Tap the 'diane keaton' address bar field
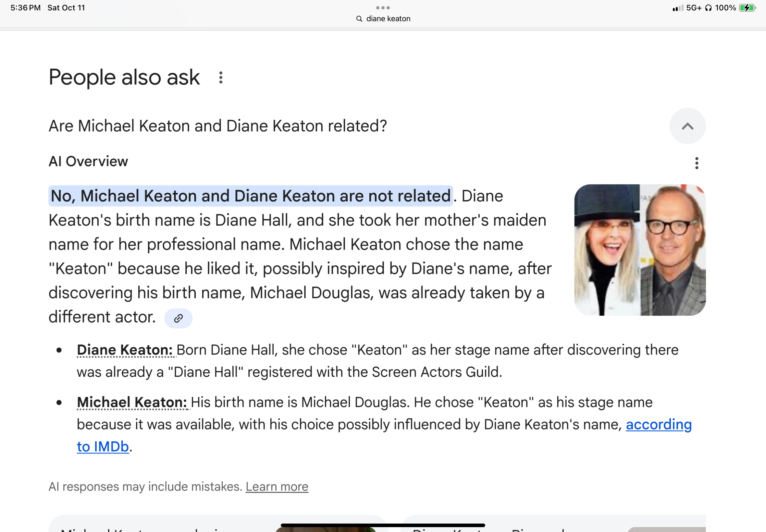Viewport: 766px width, 532px height. (x=388, y=19)
